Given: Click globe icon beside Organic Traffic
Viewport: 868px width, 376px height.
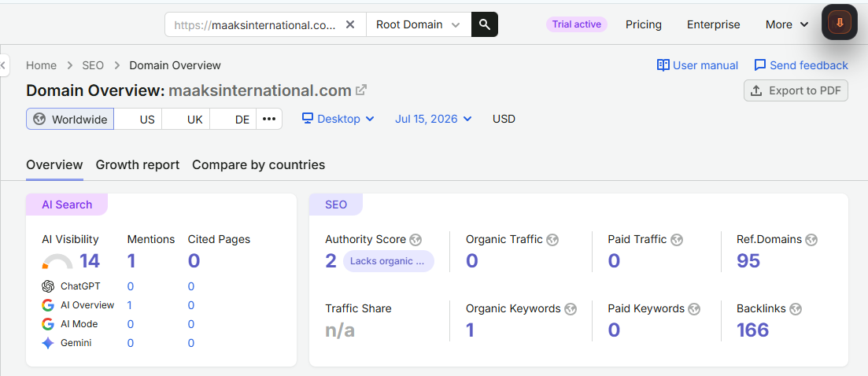Looking at the screenshot, I should [x=552, y=240].
